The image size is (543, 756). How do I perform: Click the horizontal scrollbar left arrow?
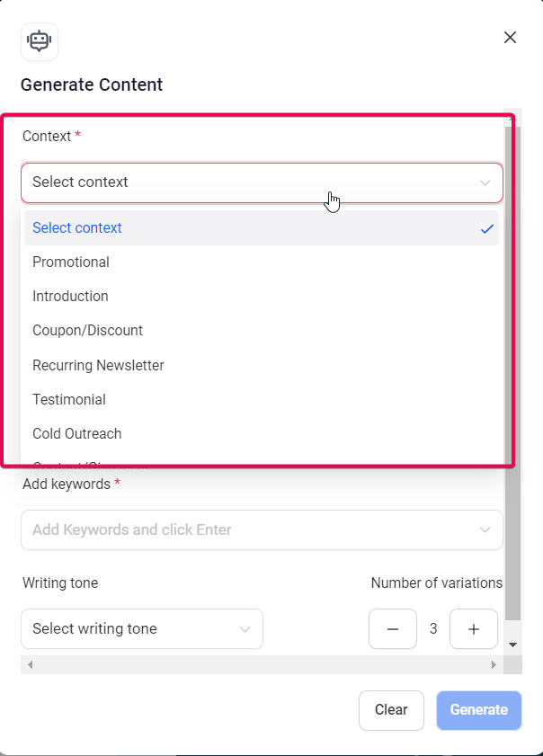click(31, 665)
